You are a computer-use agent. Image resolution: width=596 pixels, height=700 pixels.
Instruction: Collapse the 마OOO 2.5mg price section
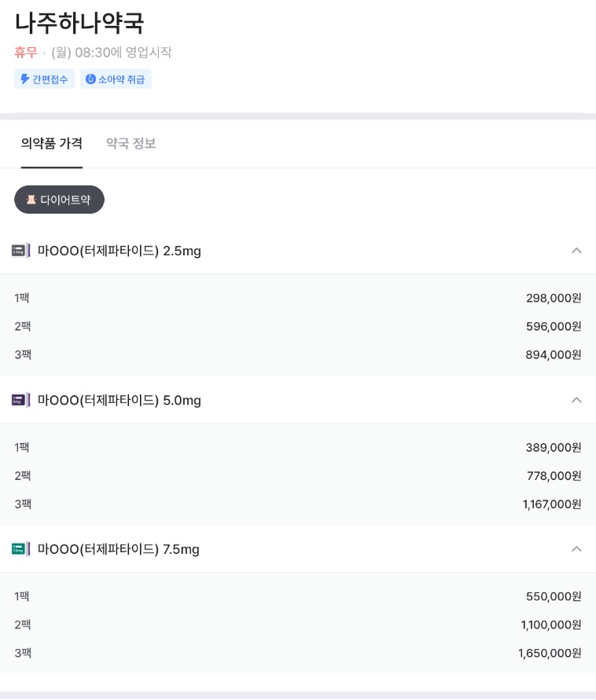(x=576, y=251)
